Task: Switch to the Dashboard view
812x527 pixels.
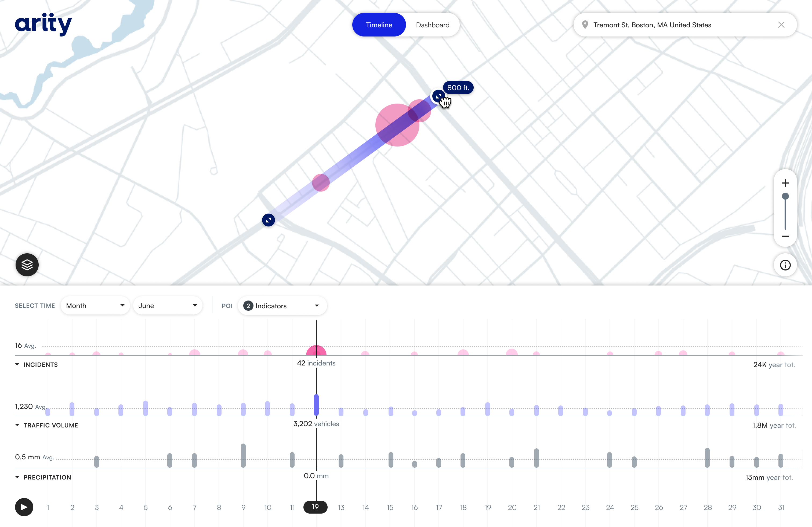Action: pos(432,24)
